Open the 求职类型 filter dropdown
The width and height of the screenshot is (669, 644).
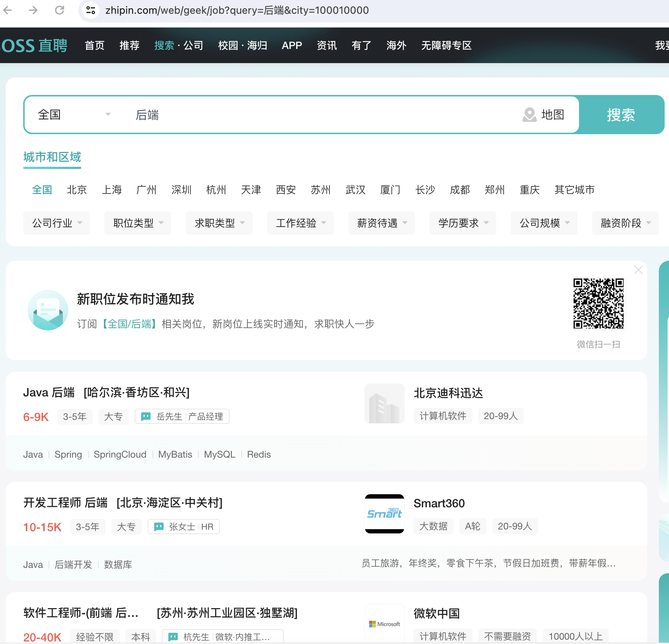click(219, 223)
